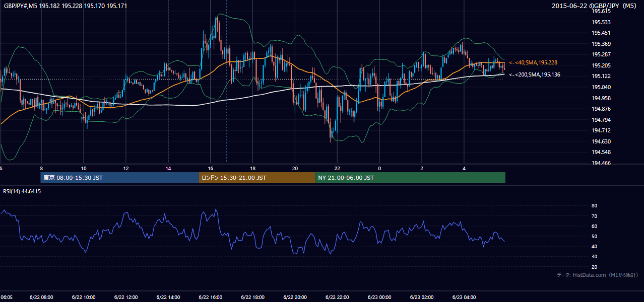Click RSI scale value 40
This screenshot has width=644, height=302.
tap(594, 246)
